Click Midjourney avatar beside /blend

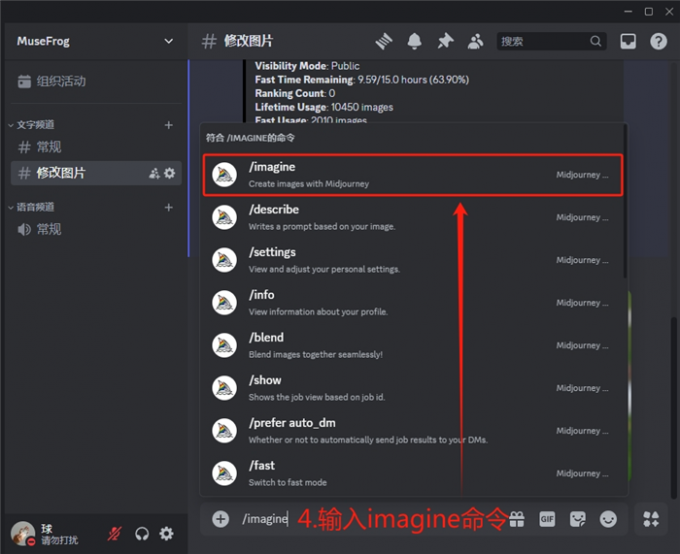click(x=224, y=345)
